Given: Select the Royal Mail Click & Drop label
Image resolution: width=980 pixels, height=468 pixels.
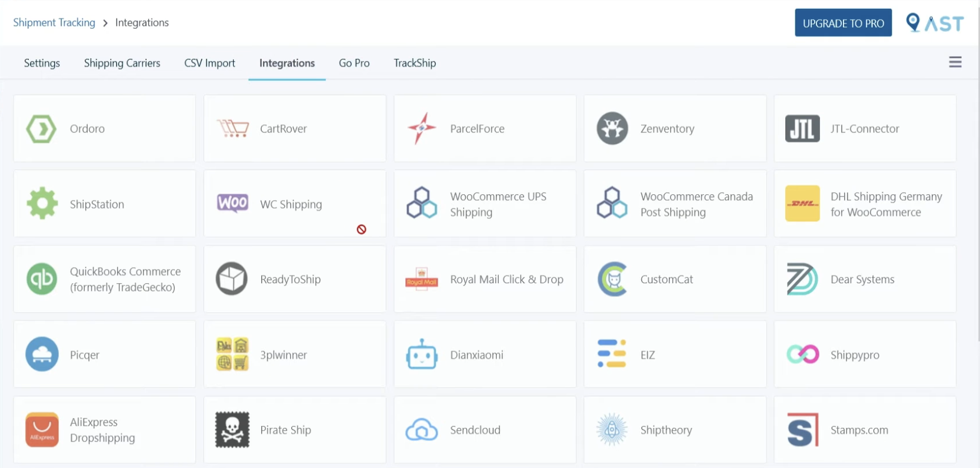Looking at the screenshot, I should coord(506,279).
